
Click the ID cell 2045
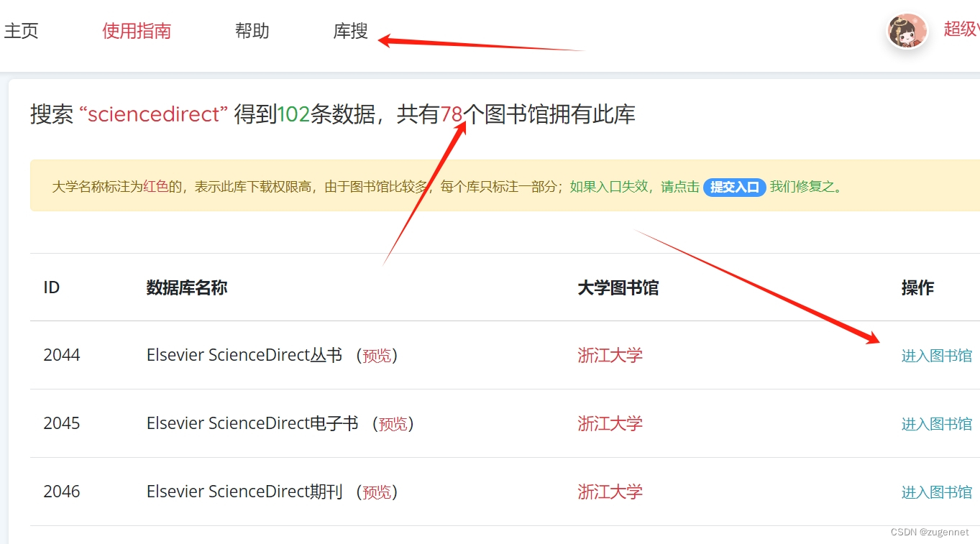pos(62,423)
